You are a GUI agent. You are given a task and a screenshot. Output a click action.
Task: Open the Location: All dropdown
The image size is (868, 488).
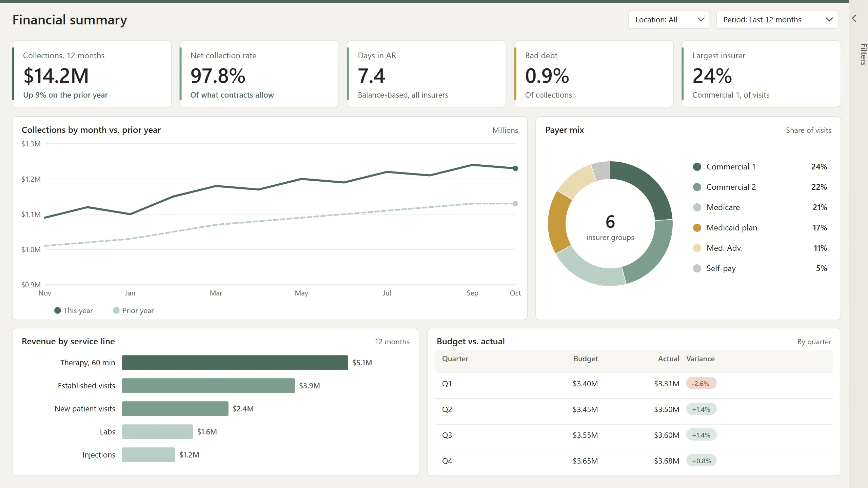669,20
